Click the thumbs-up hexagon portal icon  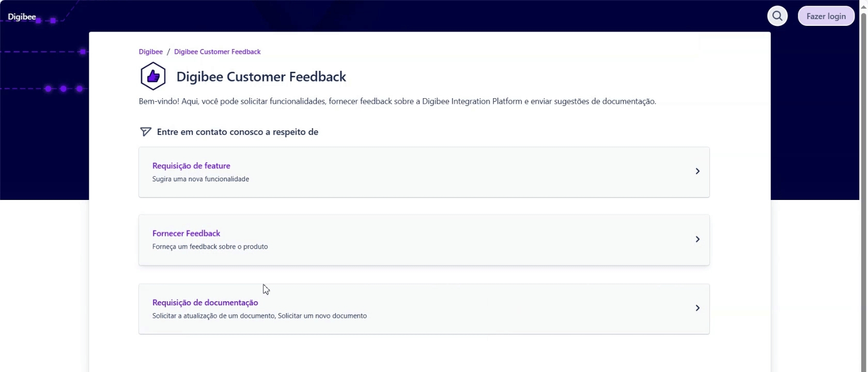click(153, 76)
